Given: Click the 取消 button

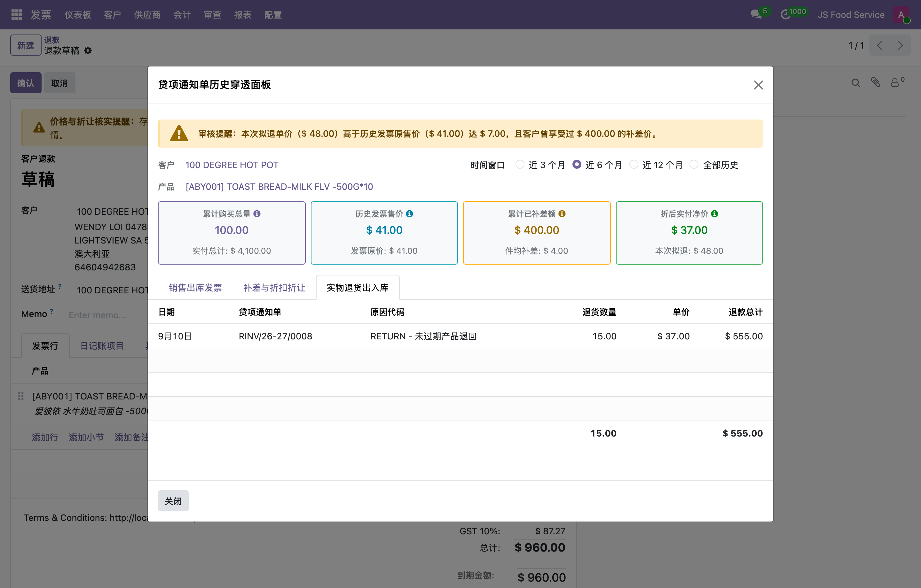Looking at the screenshot, I should click(59, 83).
